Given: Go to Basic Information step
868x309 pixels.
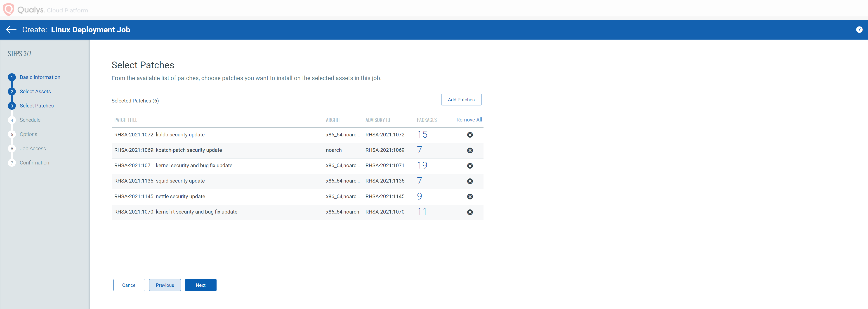Looking at the screenshot, I should pos(40,77).
